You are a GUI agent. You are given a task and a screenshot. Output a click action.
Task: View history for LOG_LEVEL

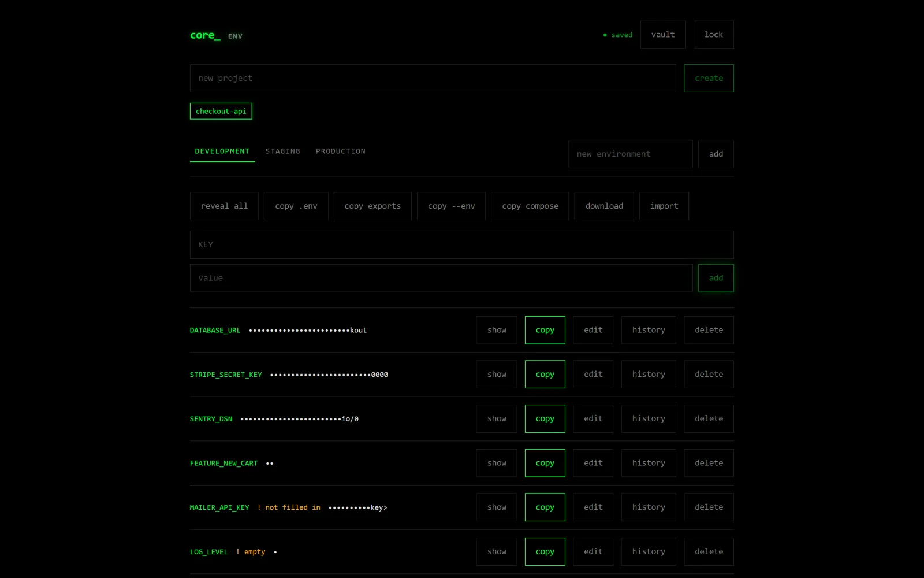point(649,552)
